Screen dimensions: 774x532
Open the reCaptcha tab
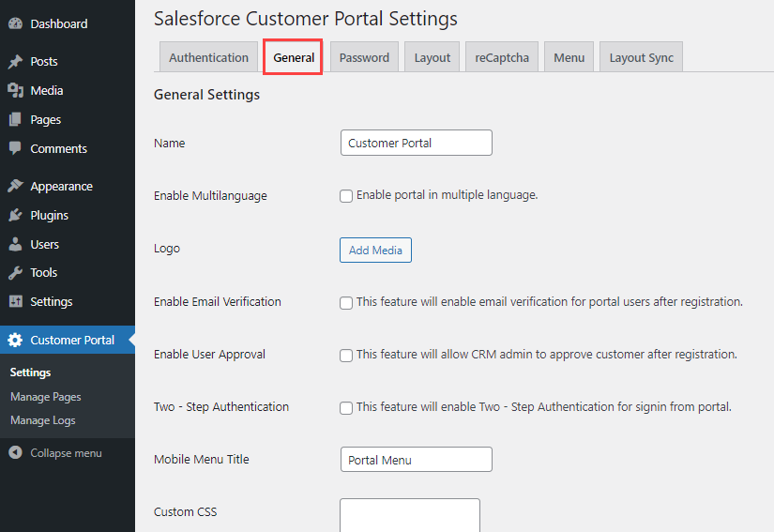[x=502, y=57]
